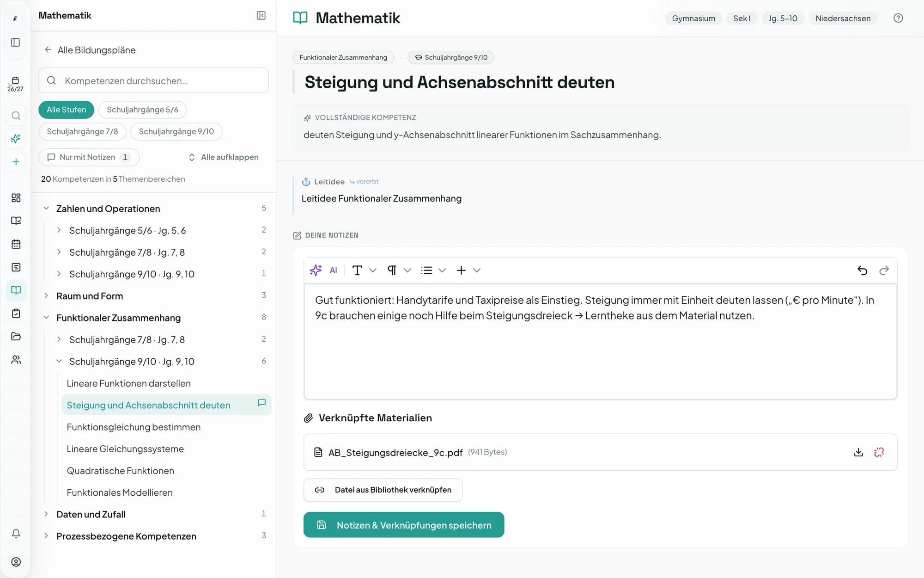
Task: Select Lineare Gleichungssysteme competence
Action: (125, 449)
